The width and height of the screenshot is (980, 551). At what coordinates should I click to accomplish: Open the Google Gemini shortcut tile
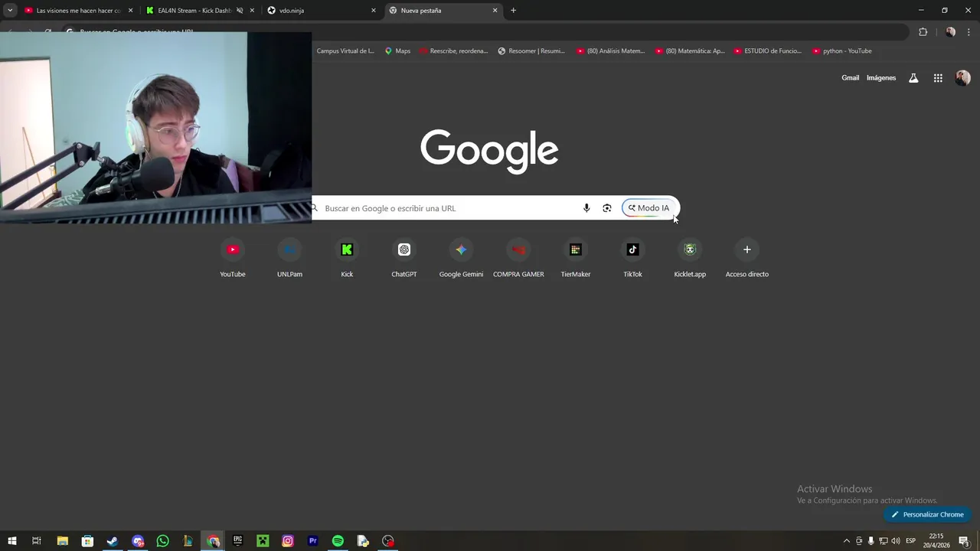(461, 259)
